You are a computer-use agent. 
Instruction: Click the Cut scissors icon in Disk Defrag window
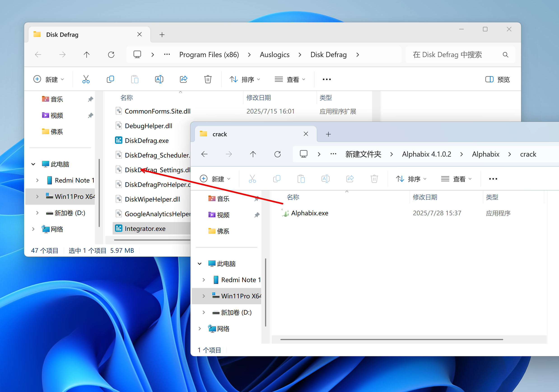(86, 79)
